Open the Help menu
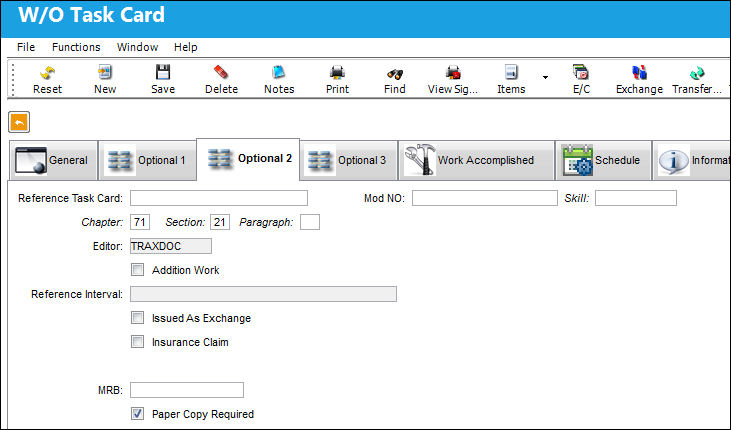The width and height of the screenshot is (731, 430). 186,47
